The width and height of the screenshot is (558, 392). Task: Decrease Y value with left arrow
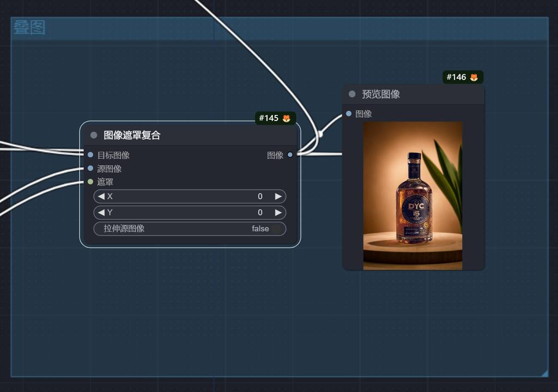click(x=101, y=213)
